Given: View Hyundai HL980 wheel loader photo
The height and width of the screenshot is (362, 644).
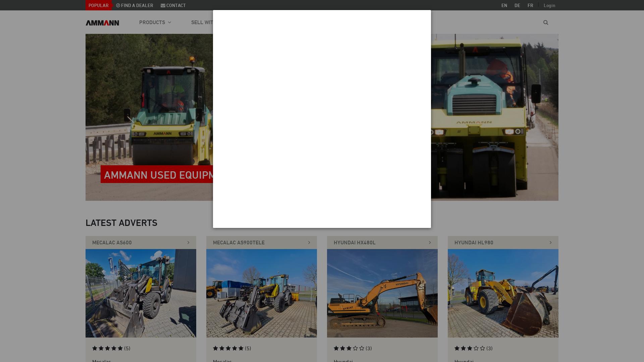Looking at the screenshot, I should point(503,293).
